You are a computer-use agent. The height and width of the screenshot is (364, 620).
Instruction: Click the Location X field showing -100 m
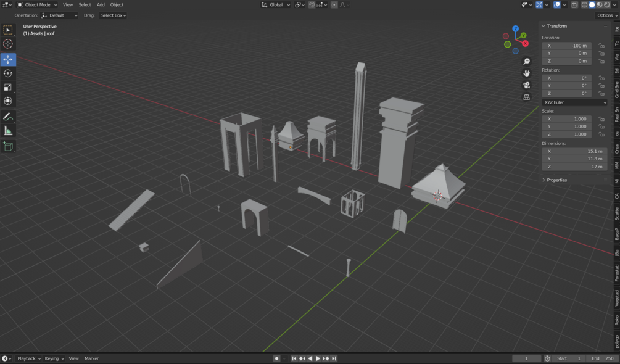coord(566,46)
